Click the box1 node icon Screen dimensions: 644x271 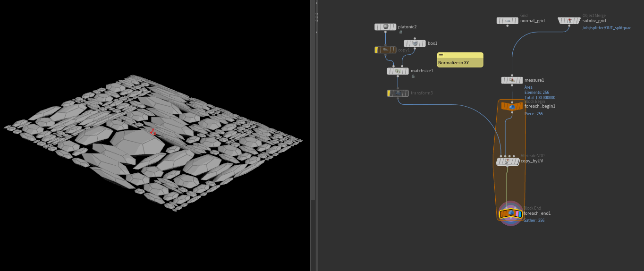415,43
